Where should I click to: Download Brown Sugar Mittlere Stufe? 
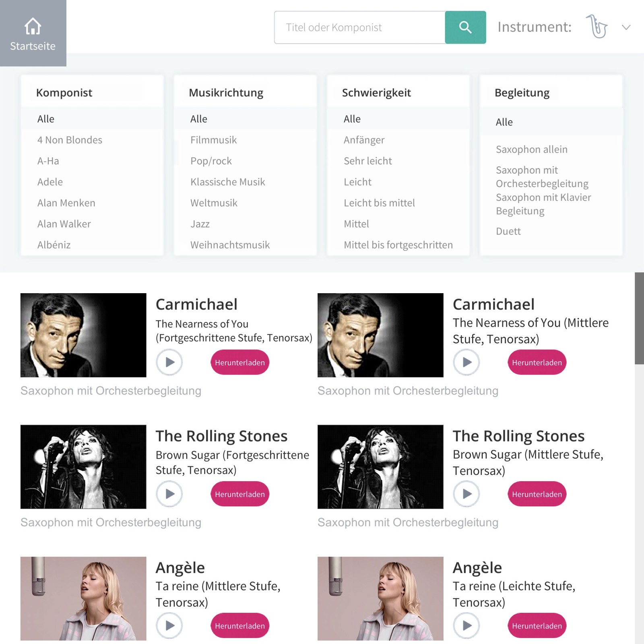click(537, 494)
